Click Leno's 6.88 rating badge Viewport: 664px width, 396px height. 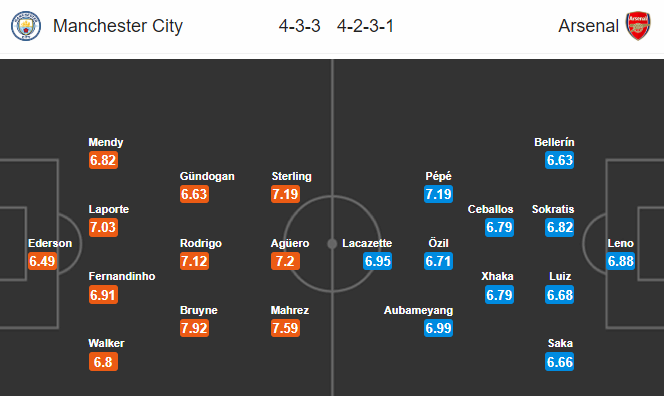point(620,261)
